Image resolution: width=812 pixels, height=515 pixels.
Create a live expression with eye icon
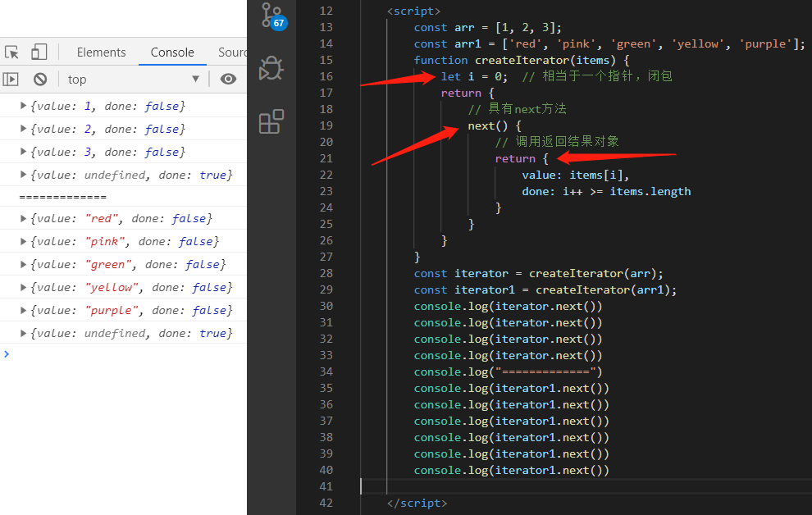[x=228, y=79]
